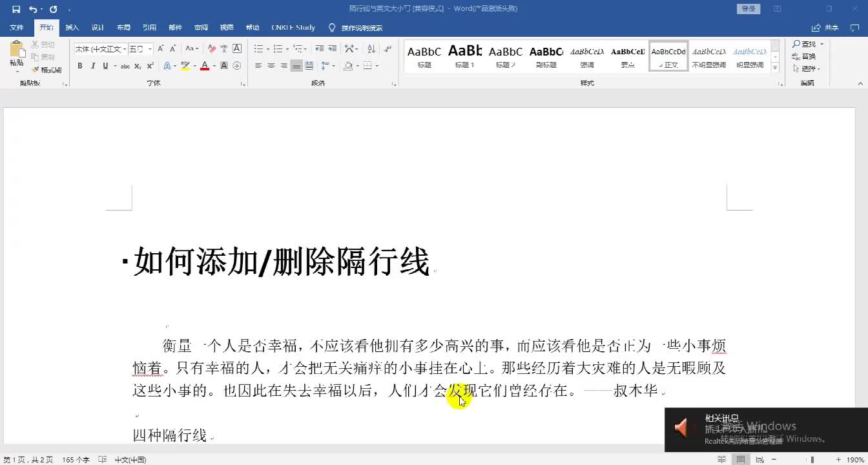Increase font size with grow font icon

click(x=161, y=48)
